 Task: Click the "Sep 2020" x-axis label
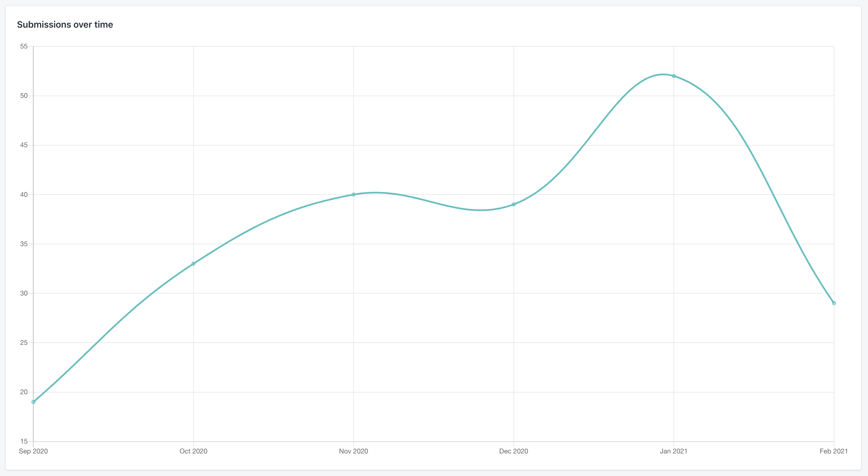[33, 451]
